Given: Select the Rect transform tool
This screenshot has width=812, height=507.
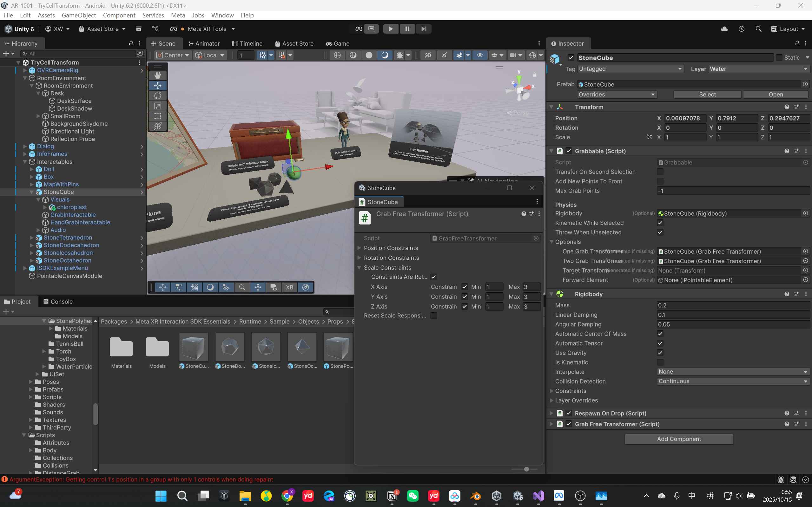Looking at the screenshot, I should click(157, 116).
